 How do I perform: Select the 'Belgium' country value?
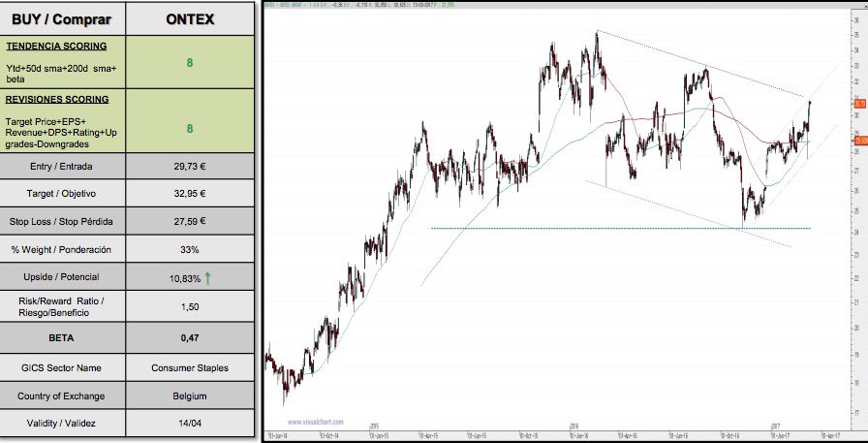pyautogui.click(x=190, y=396)
